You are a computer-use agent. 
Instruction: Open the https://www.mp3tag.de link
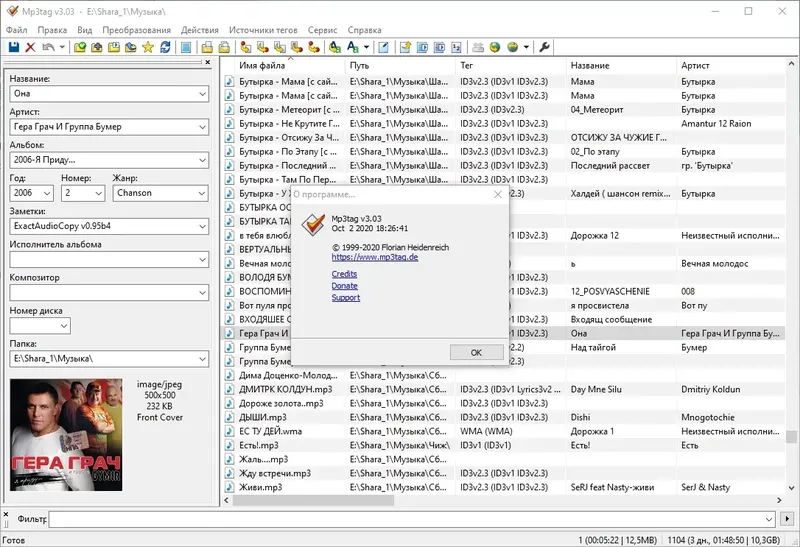375,257
